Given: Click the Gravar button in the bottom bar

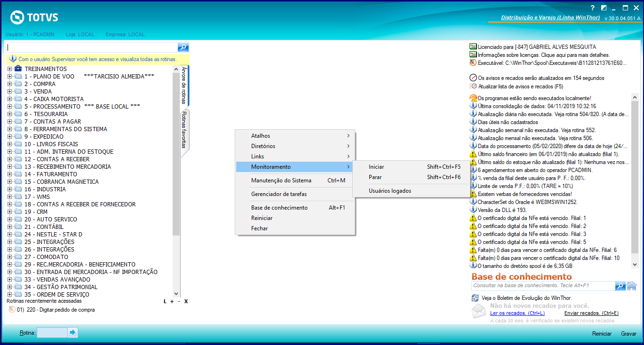Looking at the screenshot, I should point(628,334).
